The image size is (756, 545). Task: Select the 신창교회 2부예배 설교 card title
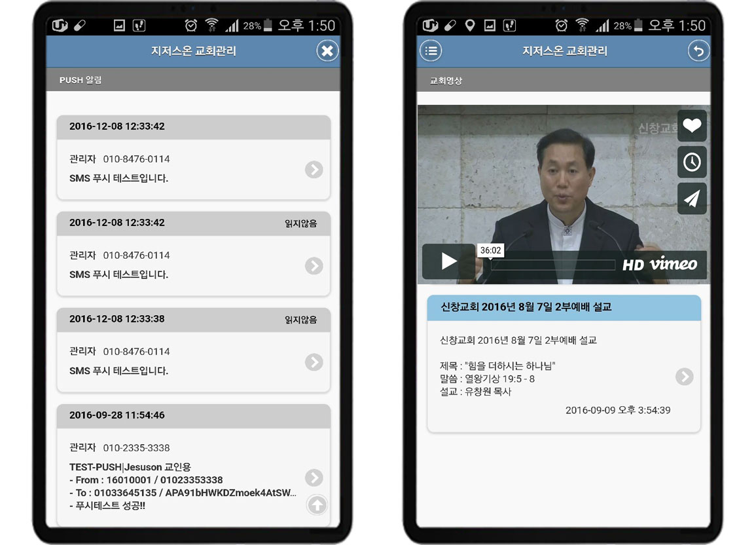(x=526, y=307)
